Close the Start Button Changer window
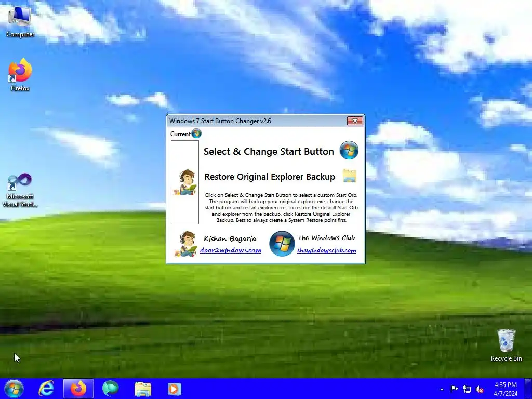The image size is (532, 399). pyautogui.click(x=355, y=121)
